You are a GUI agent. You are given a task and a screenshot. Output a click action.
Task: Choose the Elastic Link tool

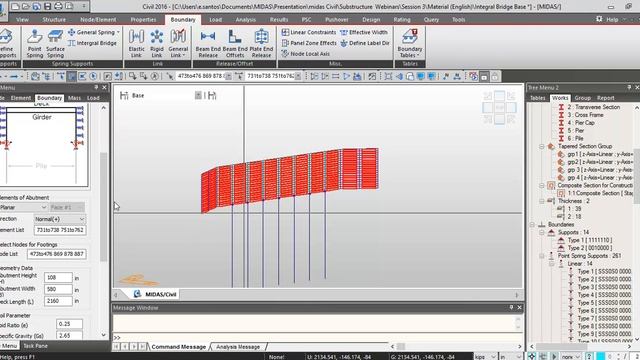(136, 43)
